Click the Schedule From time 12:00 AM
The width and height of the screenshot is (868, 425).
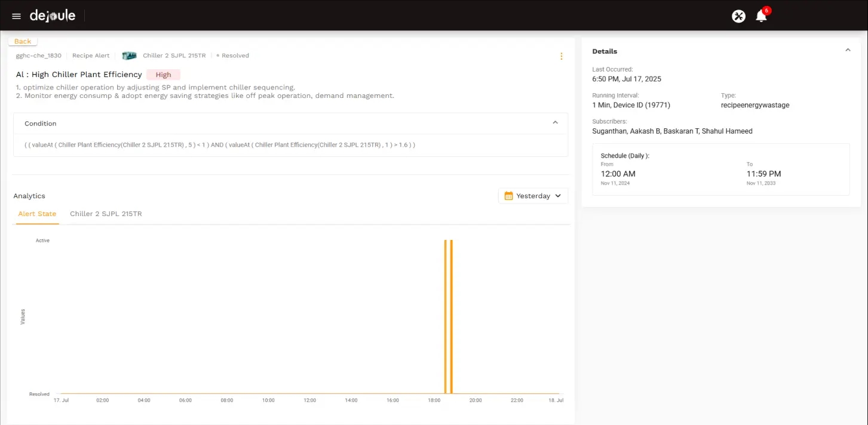(x=618, y=174)
